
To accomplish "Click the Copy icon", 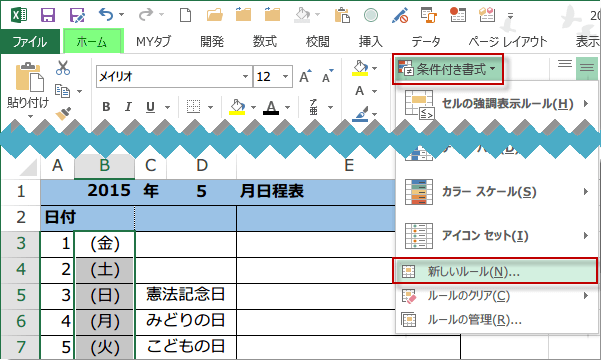I will (62, 91).
